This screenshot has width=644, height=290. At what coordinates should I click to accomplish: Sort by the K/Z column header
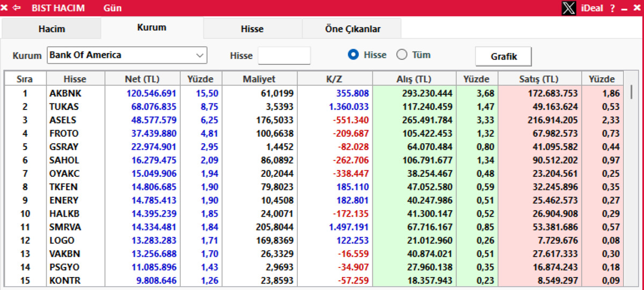pyautogui.click(x=334, y=79)
